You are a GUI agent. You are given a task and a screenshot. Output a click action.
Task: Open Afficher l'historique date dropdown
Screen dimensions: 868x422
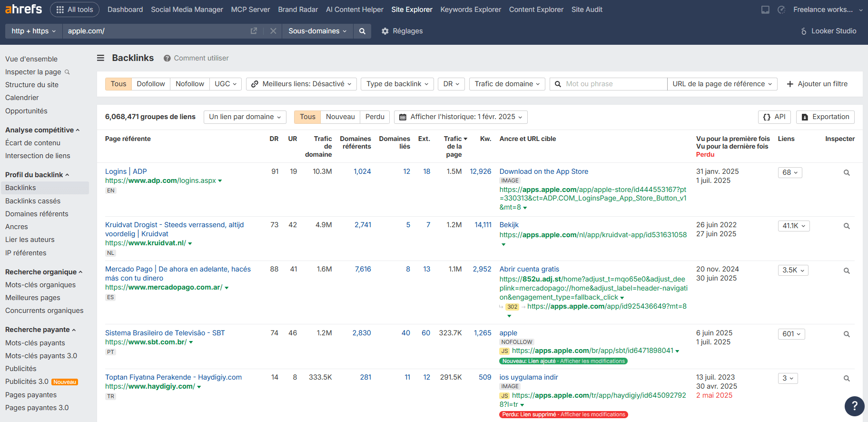pos(461,117)
